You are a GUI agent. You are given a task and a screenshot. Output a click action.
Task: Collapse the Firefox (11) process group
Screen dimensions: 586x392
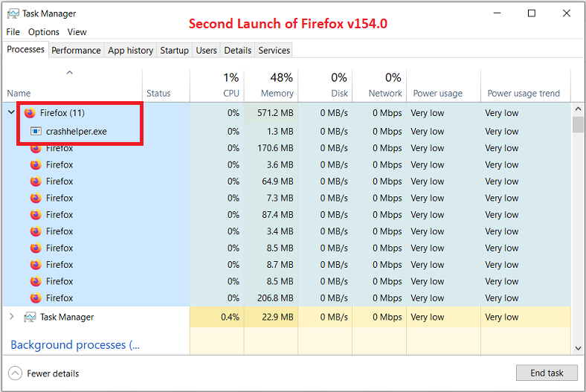pyautogui.click(x=12, y=112)
